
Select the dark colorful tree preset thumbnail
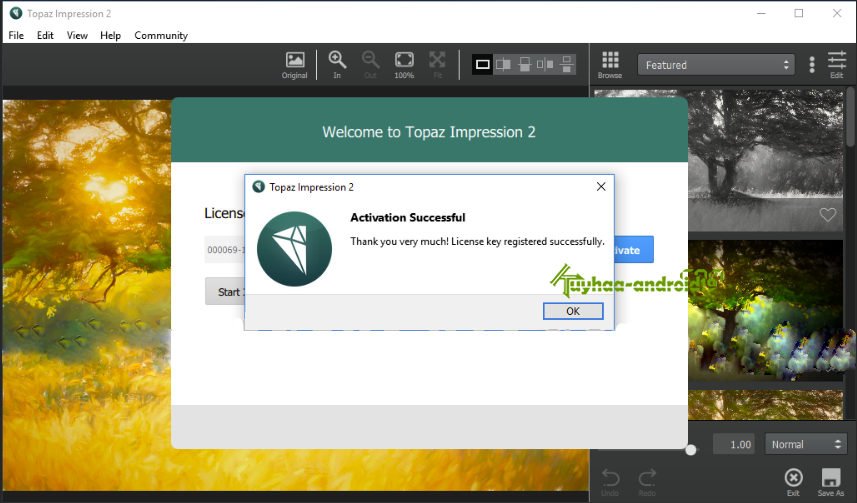[765, 311]
